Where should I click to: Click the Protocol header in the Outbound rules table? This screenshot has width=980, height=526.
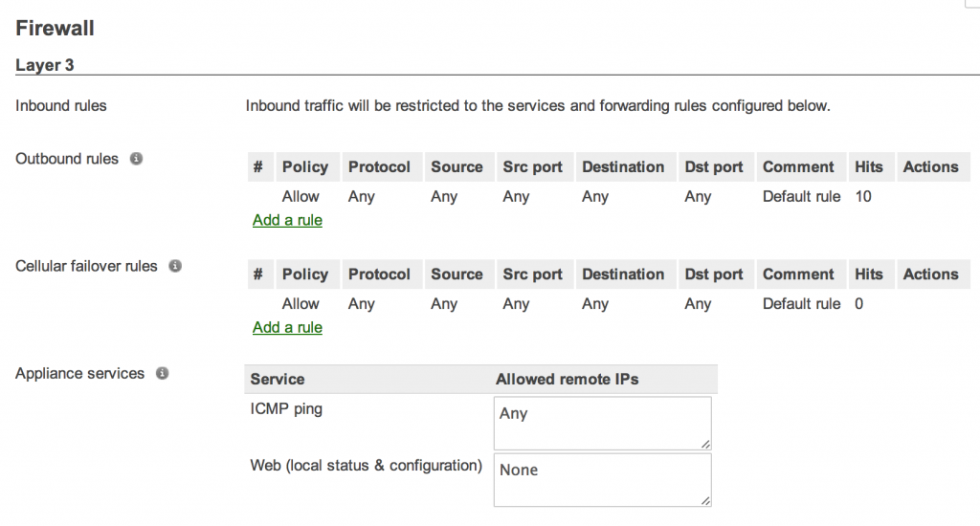tap(379, 166)
